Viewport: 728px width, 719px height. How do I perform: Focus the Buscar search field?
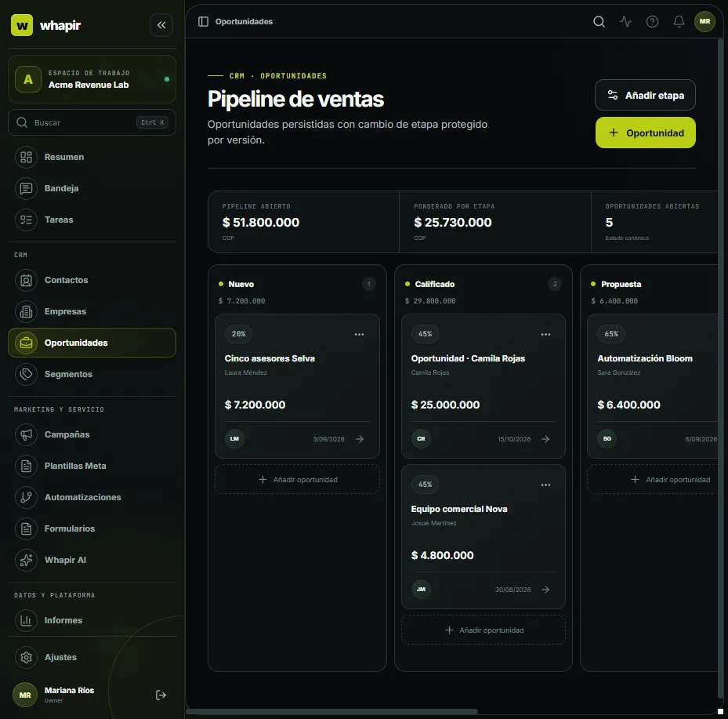click(x=92, y=122)
